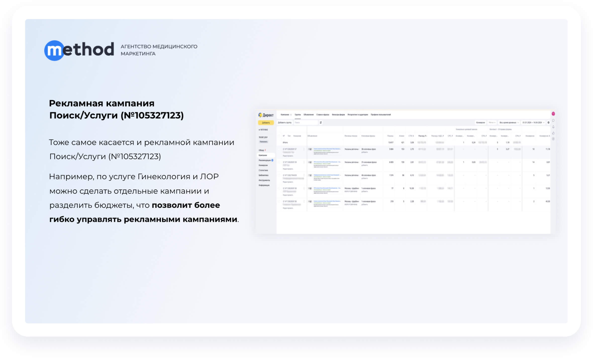Check the row with 6 083 impressions
Image resolution: width=593 pixels, height=364 pixels.
[x=279, y=162]
